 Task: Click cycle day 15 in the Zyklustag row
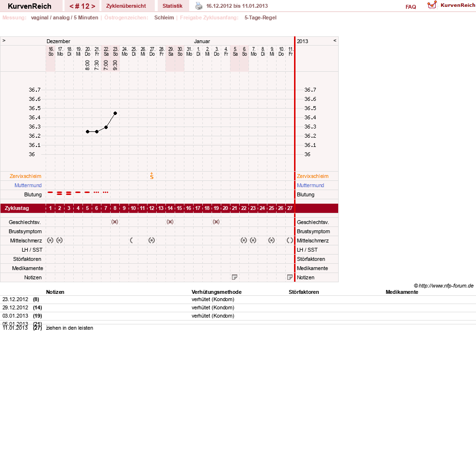coord(180,208)
